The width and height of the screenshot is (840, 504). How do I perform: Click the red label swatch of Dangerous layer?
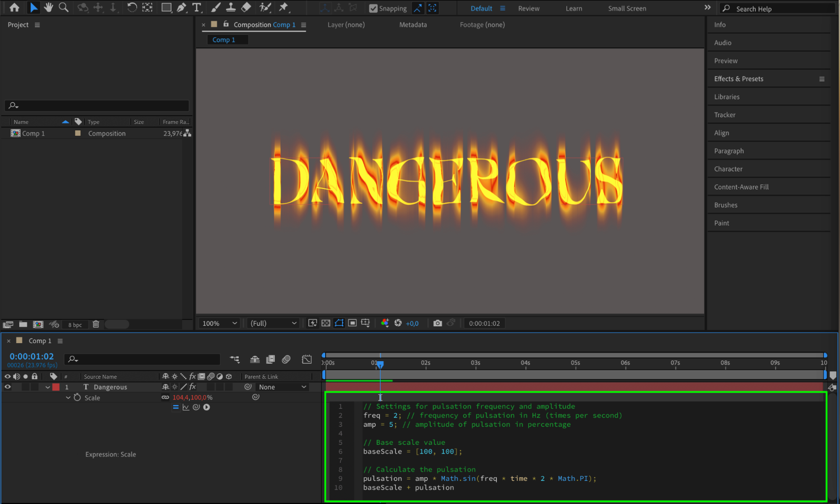(x=56, y=387)
